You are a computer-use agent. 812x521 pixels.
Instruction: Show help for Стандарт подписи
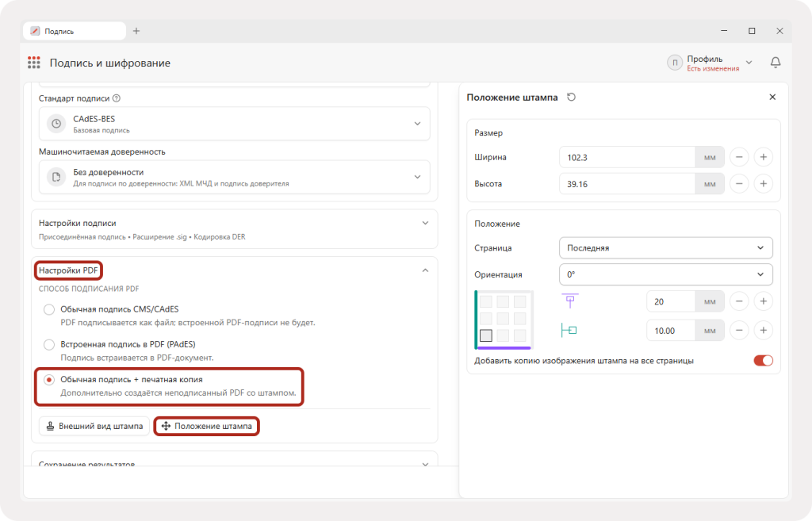[x=117, y=98]
